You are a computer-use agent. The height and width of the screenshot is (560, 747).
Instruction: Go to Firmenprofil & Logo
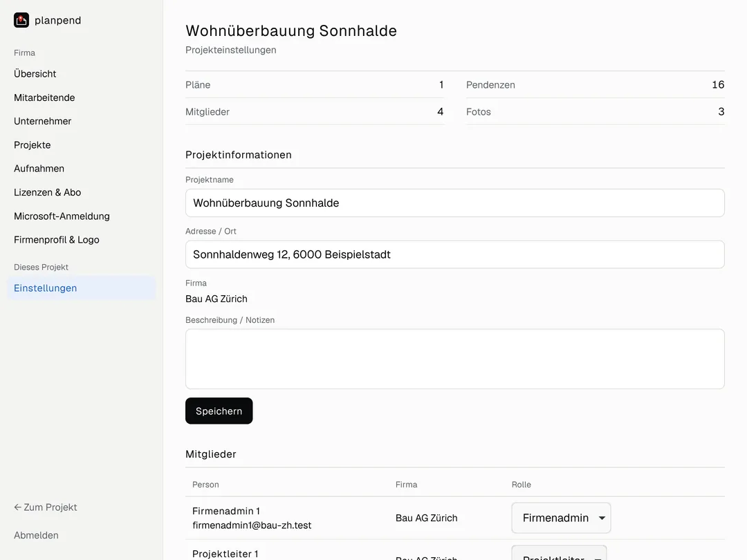point(56,239)
